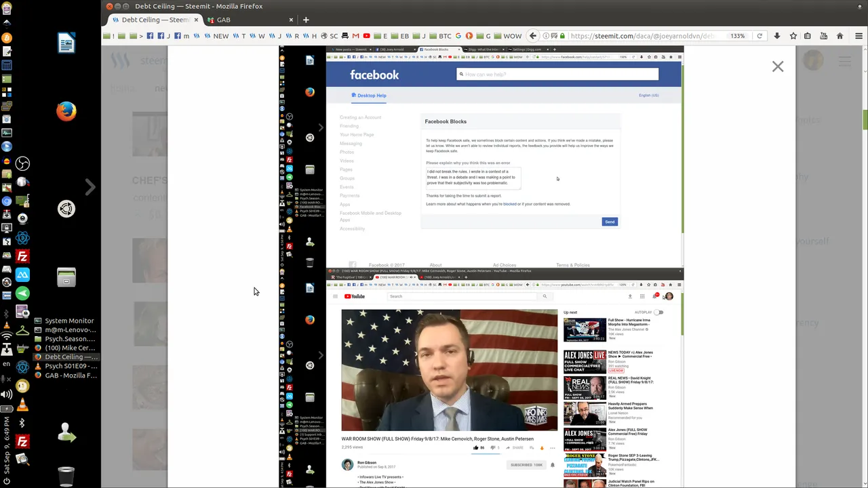868x488 pixels.
Task: Click the Send button in Facebook screenshot
Action: coord(610,222)
